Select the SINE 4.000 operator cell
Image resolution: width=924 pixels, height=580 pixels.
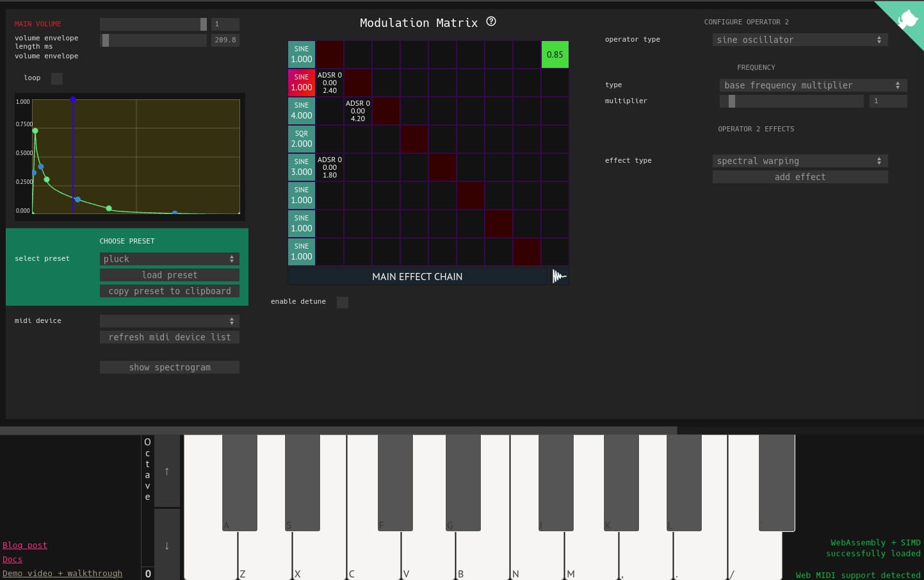coord(302,111)
